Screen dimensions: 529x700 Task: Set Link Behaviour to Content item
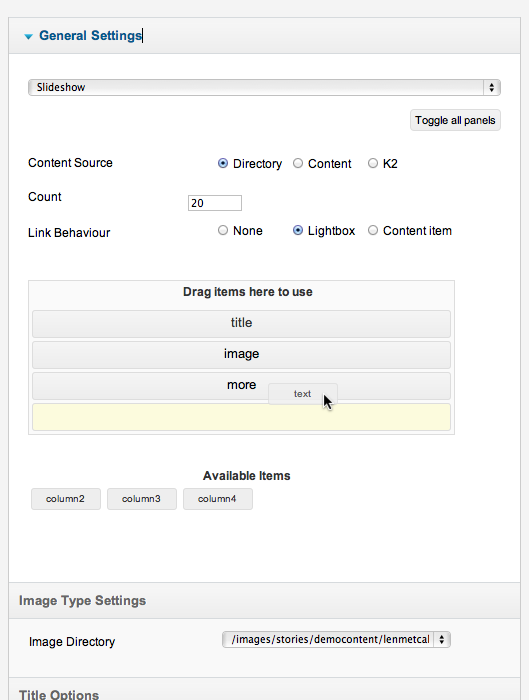(373, 230)
